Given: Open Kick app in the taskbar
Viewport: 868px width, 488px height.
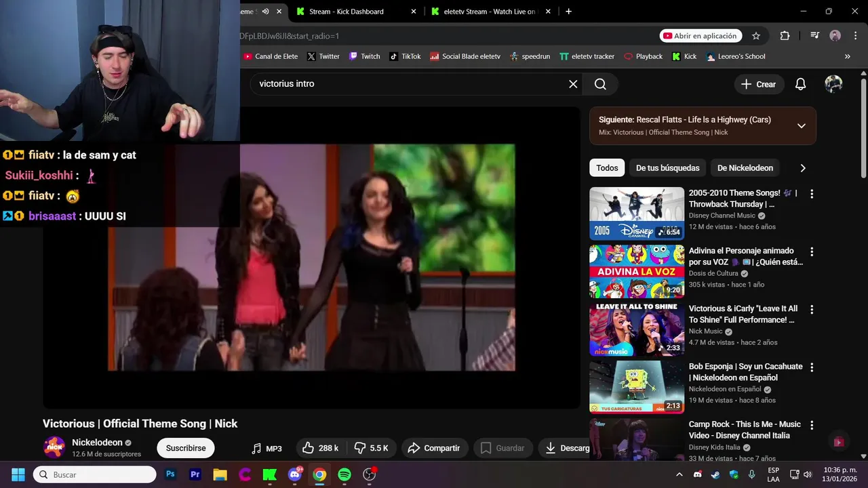Looking at the screenshot, I should (270, 474).
